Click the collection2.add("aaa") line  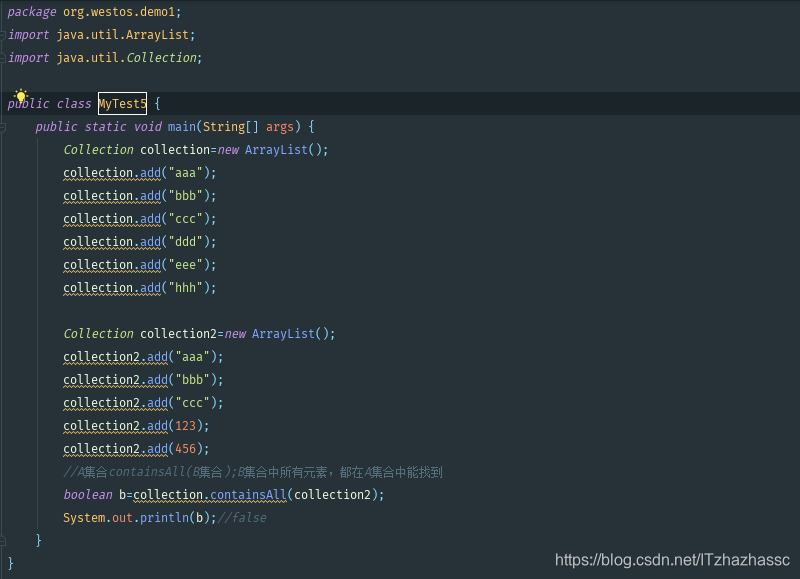tap(143, 357)
